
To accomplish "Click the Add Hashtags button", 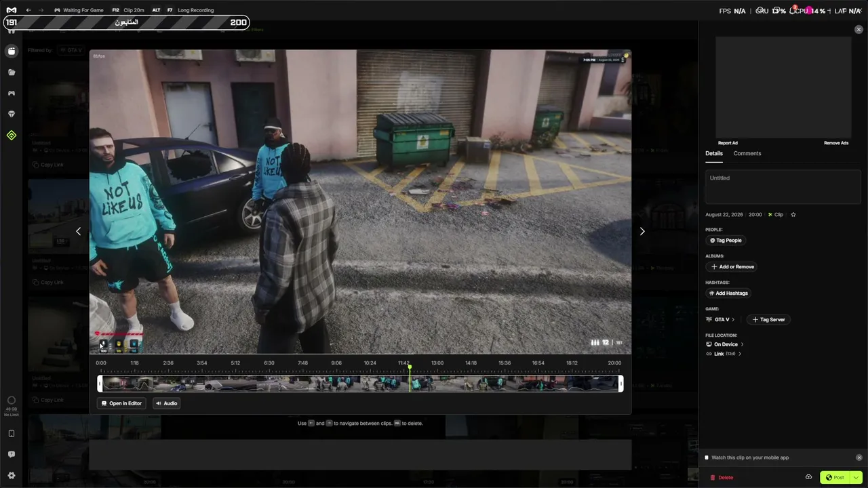I will pyautogui.click(x=728, y=293).
